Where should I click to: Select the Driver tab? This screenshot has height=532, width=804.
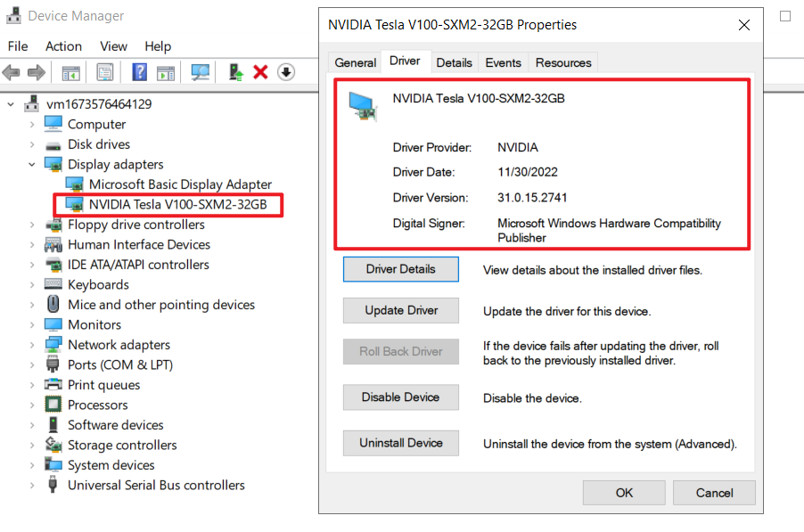tap(405, 61)
